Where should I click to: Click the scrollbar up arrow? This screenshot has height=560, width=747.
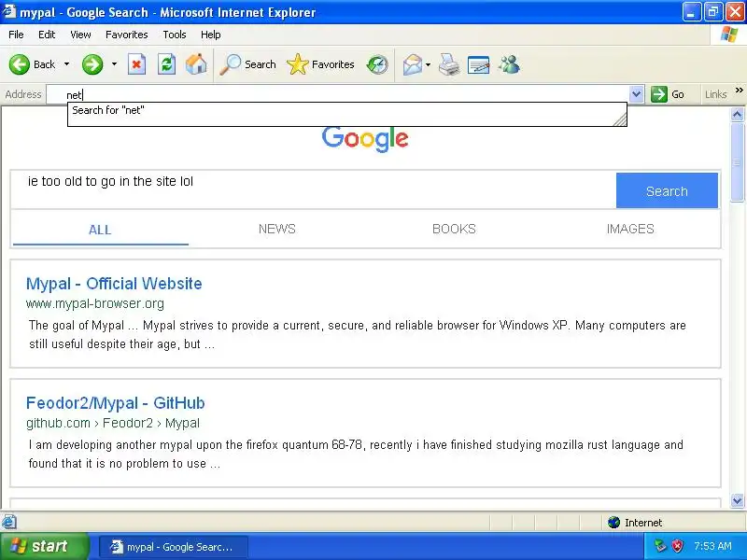click(737, 114)
